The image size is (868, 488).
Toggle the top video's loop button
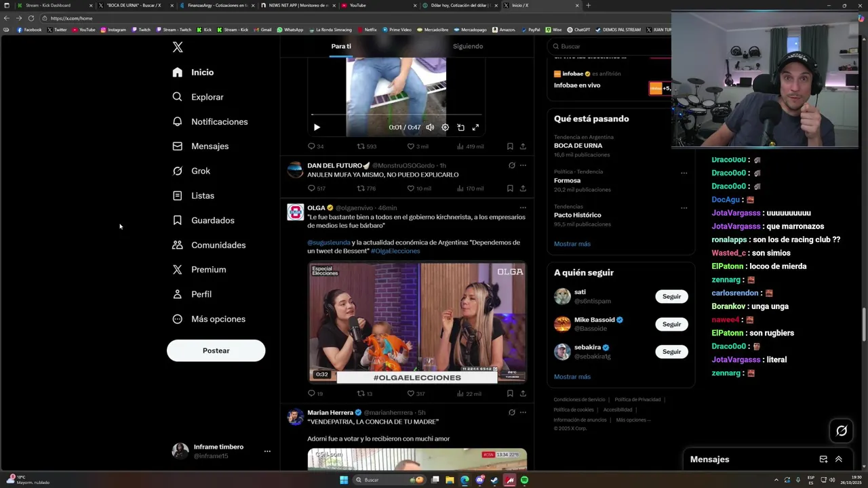460,127
